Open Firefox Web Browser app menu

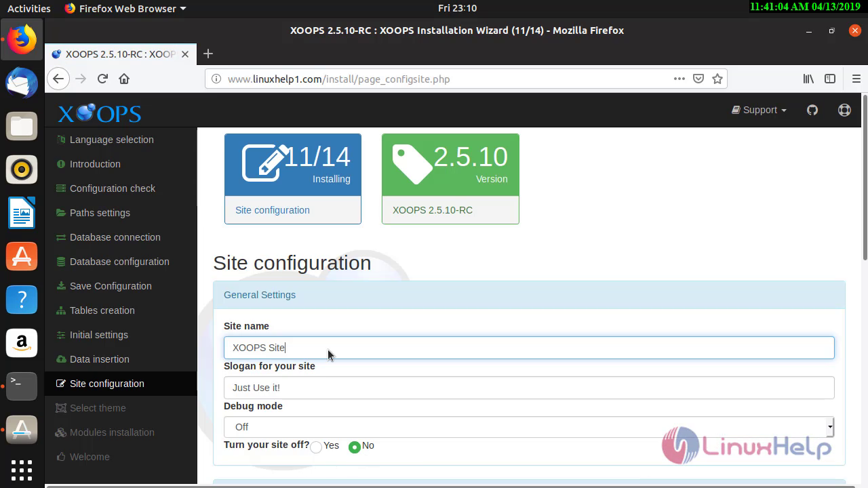point(125,8)
